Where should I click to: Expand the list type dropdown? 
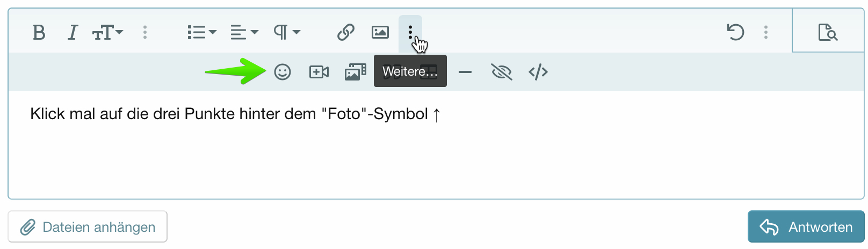click(x=202, y=33)
